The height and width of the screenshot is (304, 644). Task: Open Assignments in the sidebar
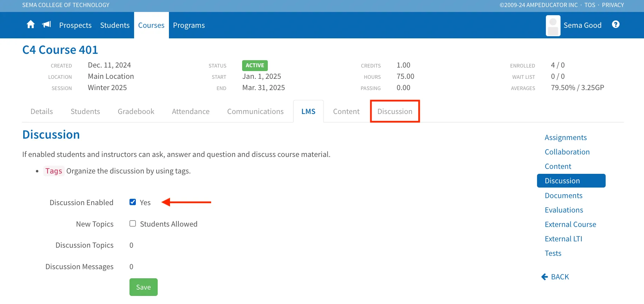coord(566,138)
